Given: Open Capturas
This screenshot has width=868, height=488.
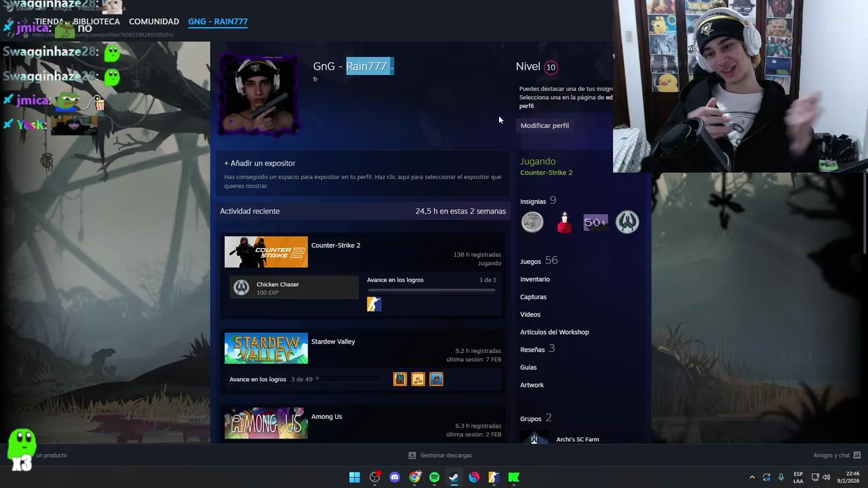Looking at the screenshot, I should 533,297.
